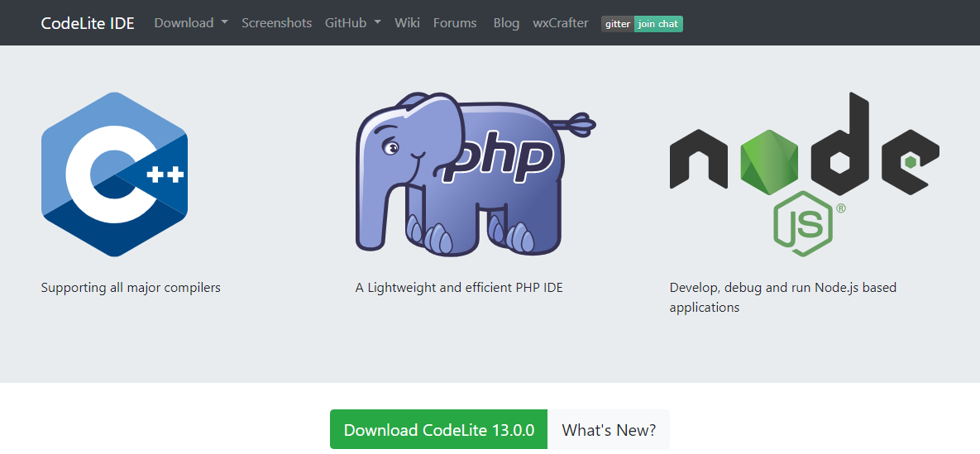
Task: Select 'A Lightweight and efficient PHP IDE' text
Action: point(459,288)
